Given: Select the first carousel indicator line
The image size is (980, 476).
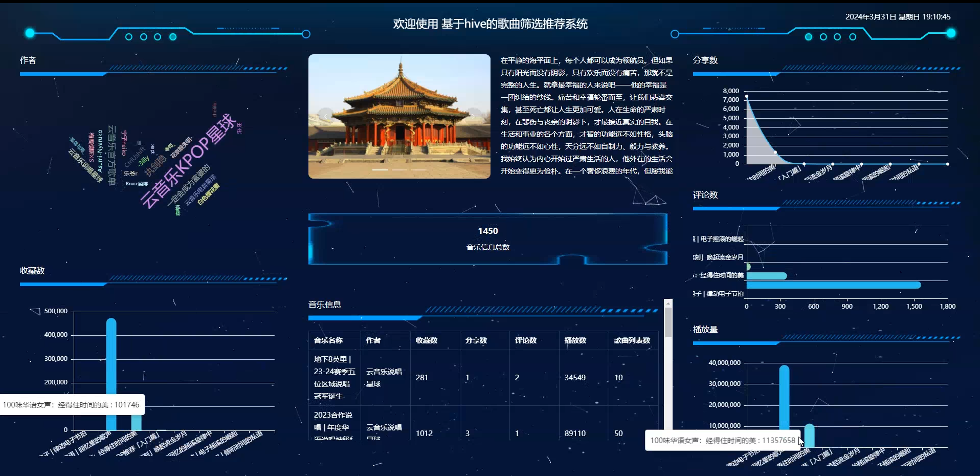Looking at the screenshot, I should click(380, 169).
